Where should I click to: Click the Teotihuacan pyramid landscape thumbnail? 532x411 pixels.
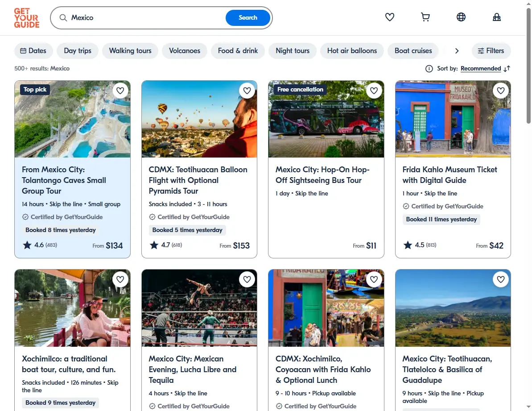point(453,308)
